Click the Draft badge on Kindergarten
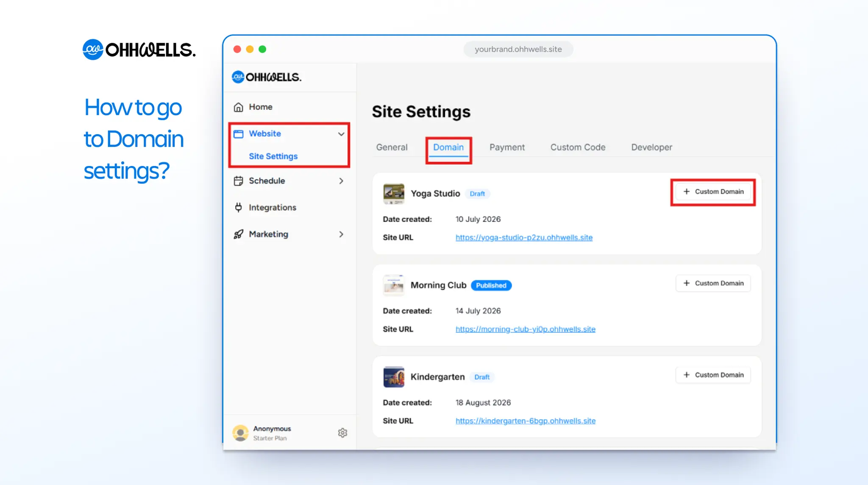The image size is (868, 485). click(x=482, y=377)
